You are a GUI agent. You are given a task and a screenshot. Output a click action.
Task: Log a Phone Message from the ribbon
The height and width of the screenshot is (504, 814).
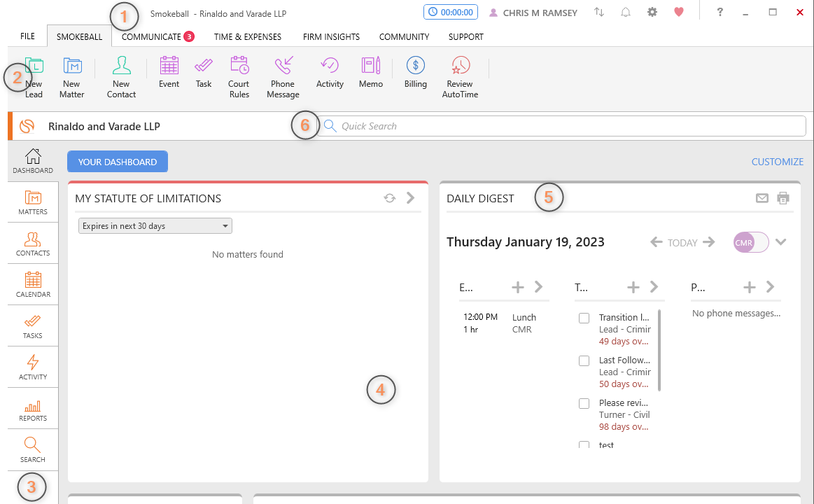(x=283, y=78)
